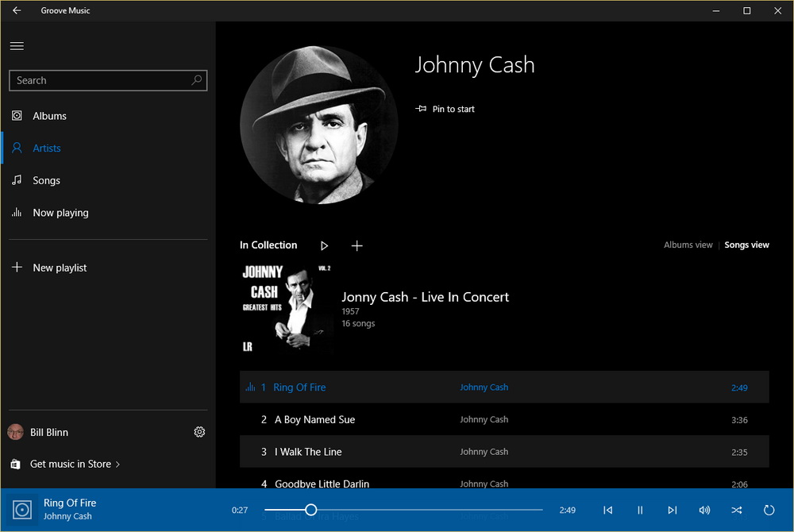Open the volume control
The image size is (794, 532).
(x=704, y=510)
